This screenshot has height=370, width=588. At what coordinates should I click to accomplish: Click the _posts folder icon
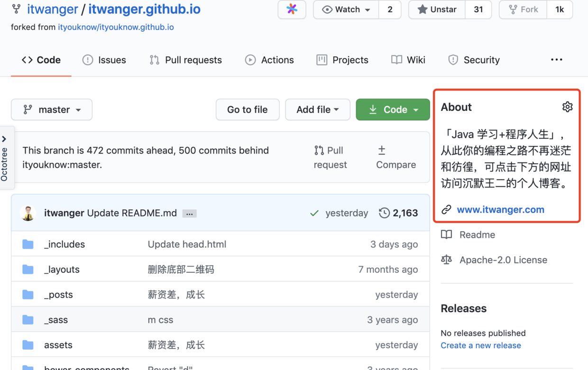pos(28,295)
